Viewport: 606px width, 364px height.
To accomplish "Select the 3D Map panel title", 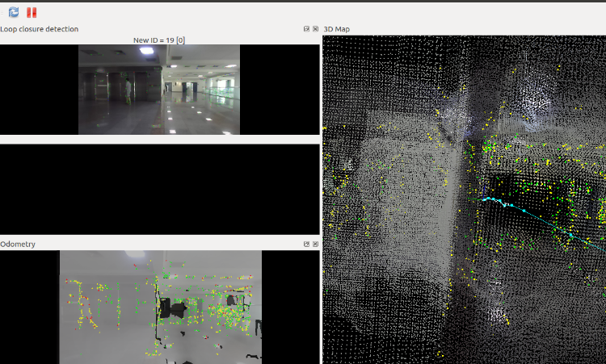I will 336,29.
